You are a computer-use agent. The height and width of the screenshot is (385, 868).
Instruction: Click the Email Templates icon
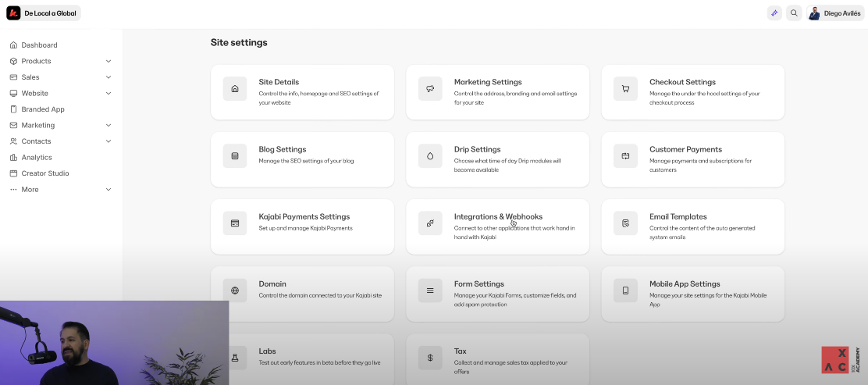(x=625, y=223)
